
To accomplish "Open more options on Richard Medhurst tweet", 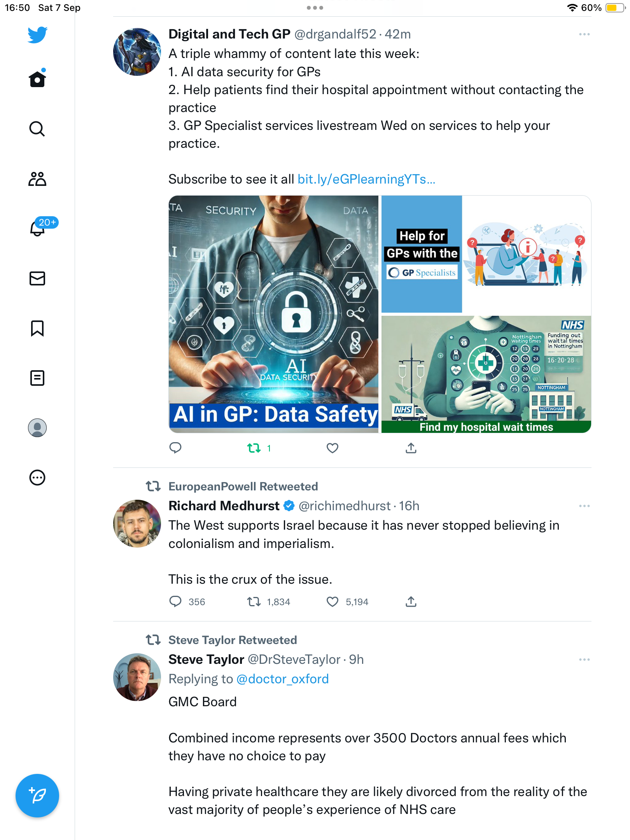I will tap(584, 506).
